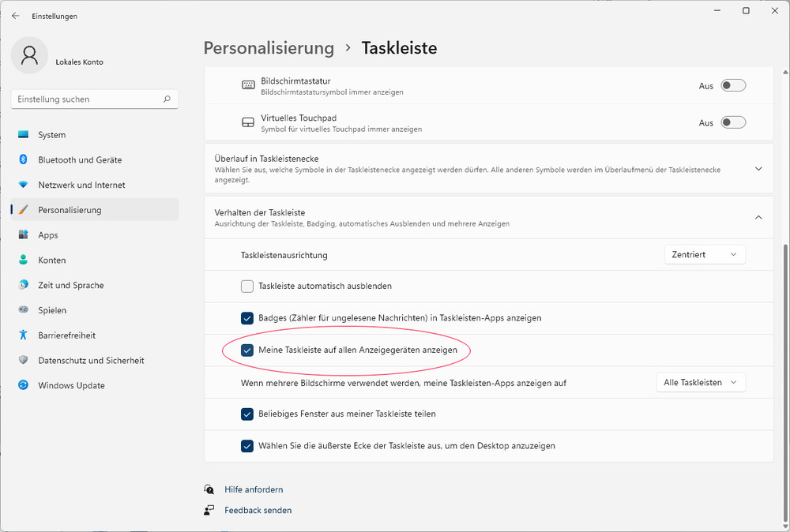Click the Bildschirmtastatur keyboard icon
This screenshot has width=790, height=532.
click(x=248, y=85)
